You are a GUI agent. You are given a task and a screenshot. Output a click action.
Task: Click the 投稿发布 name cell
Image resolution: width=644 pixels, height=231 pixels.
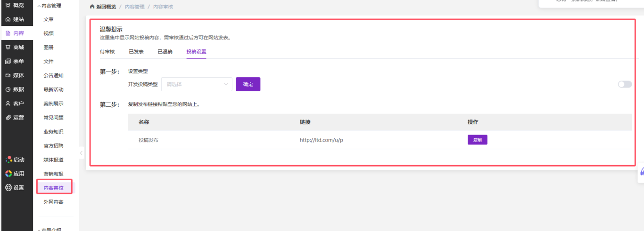[149, 140]
